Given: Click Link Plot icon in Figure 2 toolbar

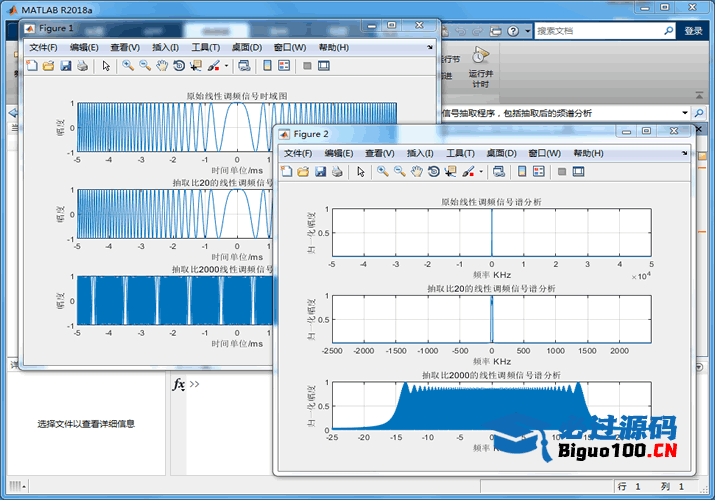Looking at the screenshot, I should [x=499, y=171].
